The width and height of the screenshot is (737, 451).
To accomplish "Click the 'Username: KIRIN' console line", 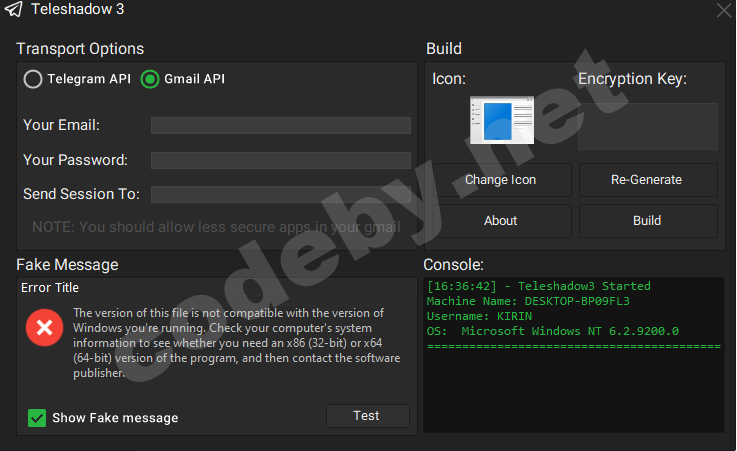I will coord(479,316).
